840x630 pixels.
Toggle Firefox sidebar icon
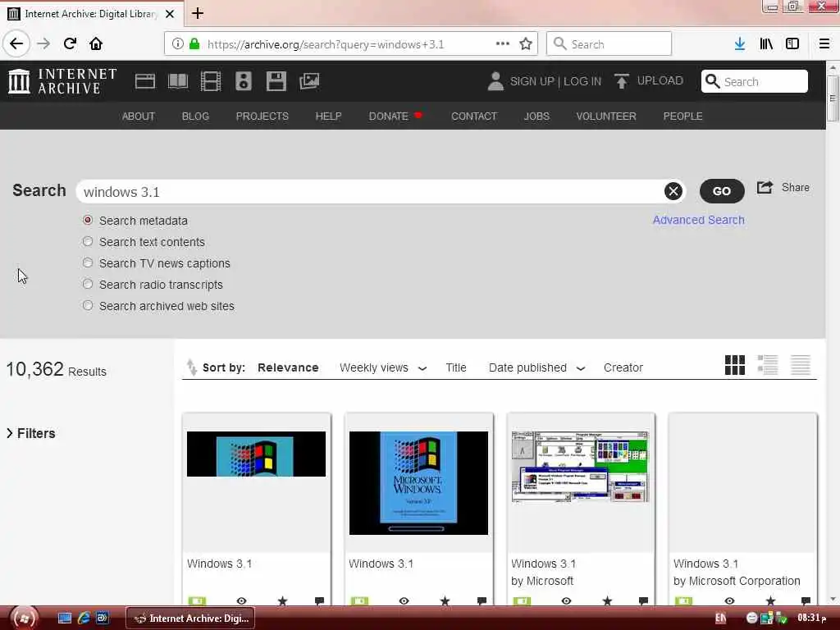coord(792,44)
